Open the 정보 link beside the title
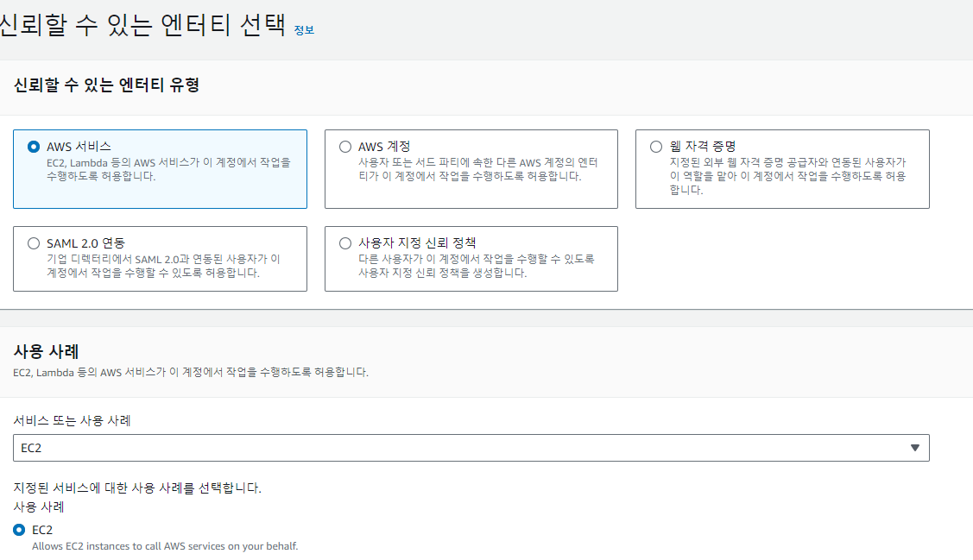The height and width of the screenshot is (560, 973). [x=304, y=29]
